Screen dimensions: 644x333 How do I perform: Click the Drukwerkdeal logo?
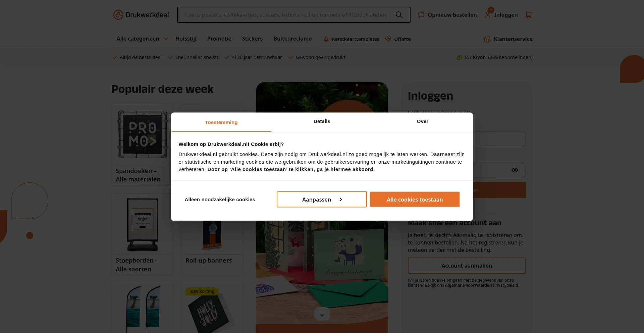point(141,15)
